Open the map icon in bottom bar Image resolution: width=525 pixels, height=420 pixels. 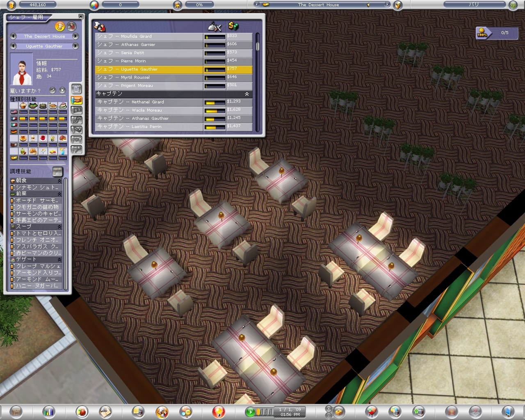coord(16,411)
